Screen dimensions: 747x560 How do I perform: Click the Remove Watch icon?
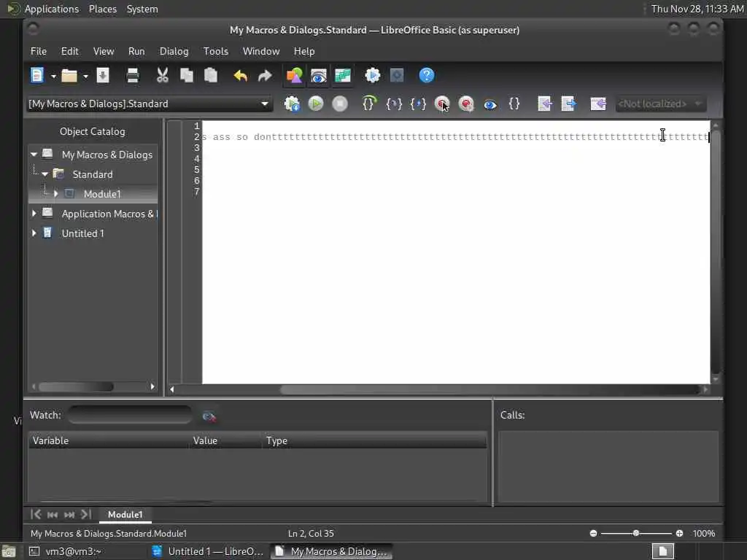209,416
